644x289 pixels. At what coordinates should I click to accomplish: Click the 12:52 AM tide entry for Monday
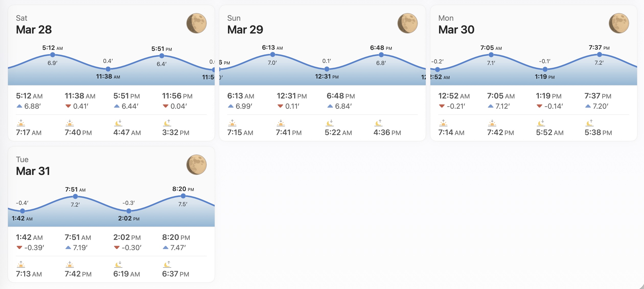[454, 101]
